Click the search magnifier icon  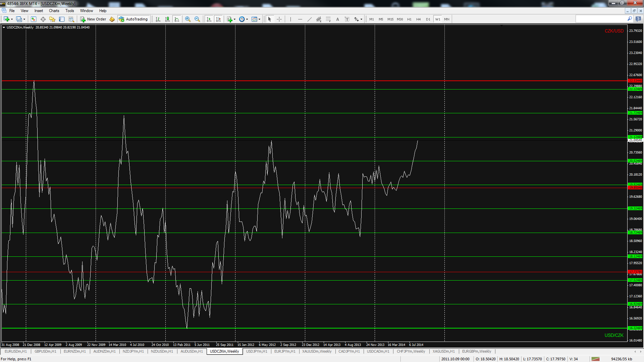[630, 19]
